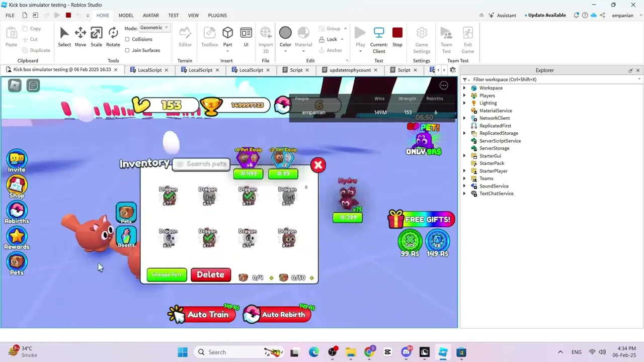Expand the StarterGui tree node

(464, 156)
